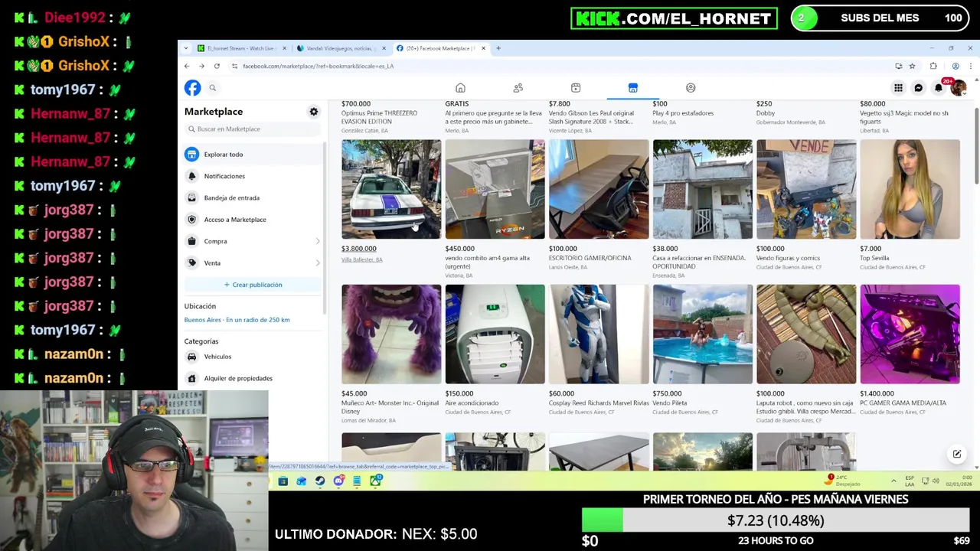
Task: Click the browser forward arrow
Action: [x=201, y=67]
